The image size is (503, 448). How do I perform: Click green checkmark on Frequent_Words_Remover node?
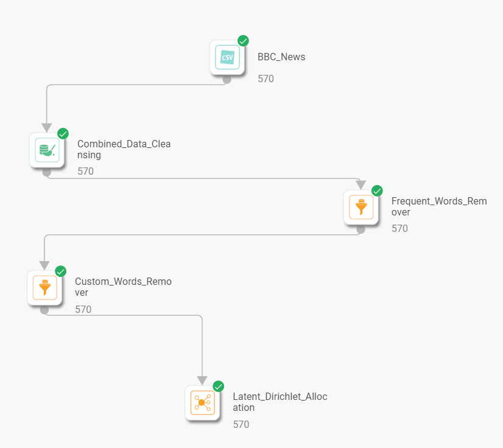[x=377, y=191]
